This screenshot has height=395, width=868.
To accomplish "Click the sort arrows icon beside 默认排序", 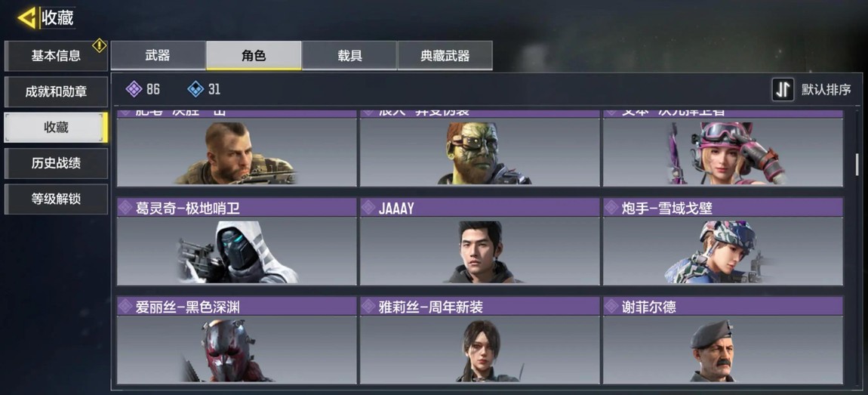I will (x=783, y=90).
